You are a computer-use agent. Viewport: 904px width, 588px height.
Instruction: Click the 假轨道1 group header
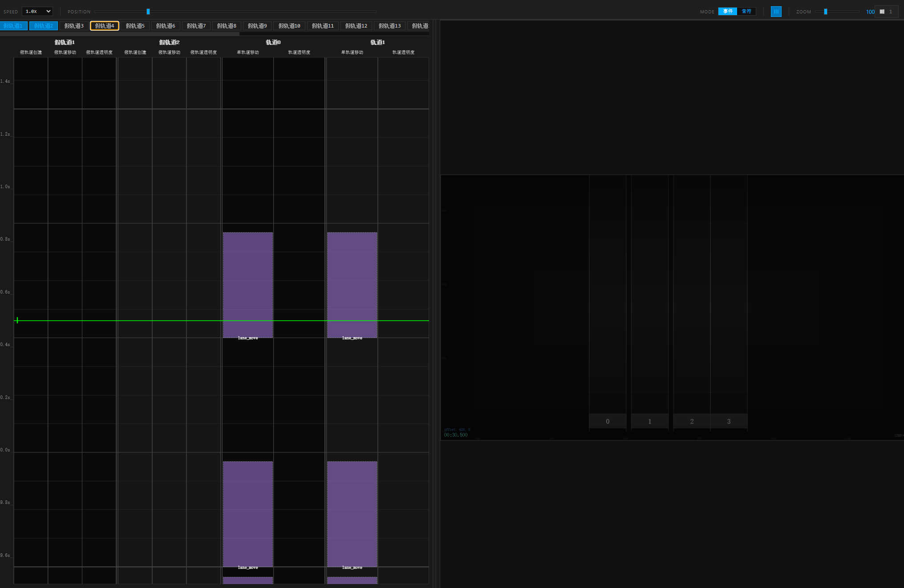pos(65,42)
